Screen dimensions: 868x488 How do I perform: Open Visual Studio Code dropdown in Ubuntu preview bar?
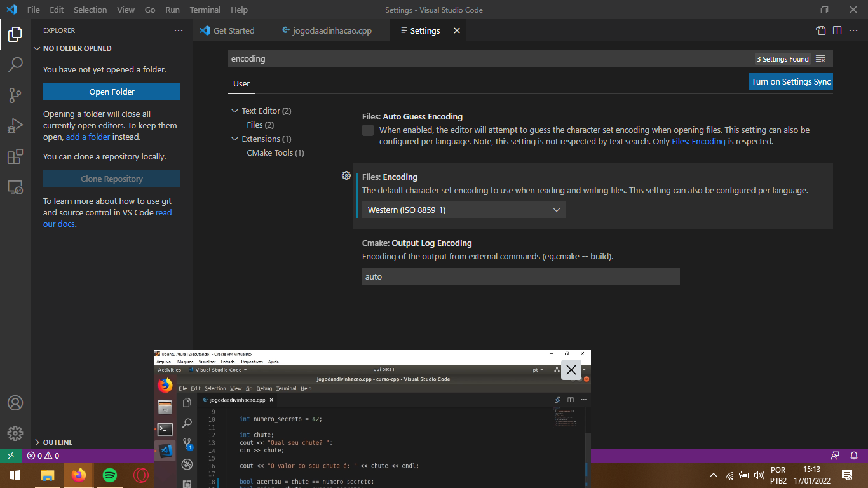[x=218, y=370]
